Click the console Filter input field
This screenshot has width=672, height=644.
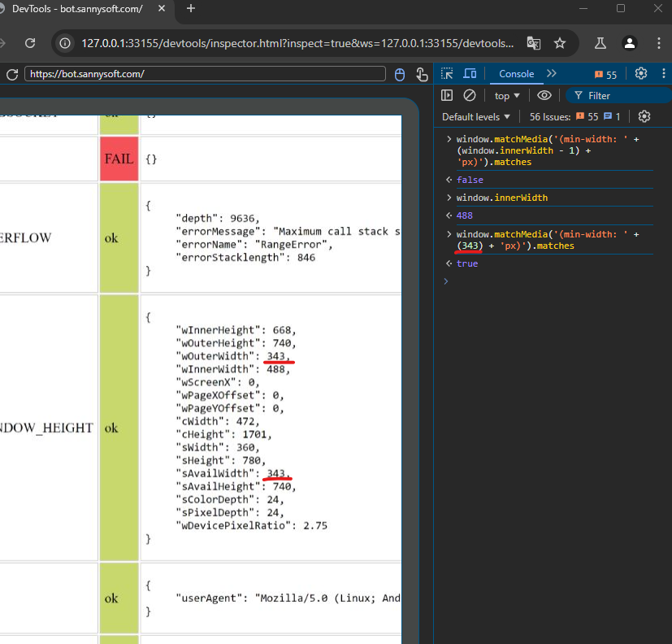[x=618, y=96]
